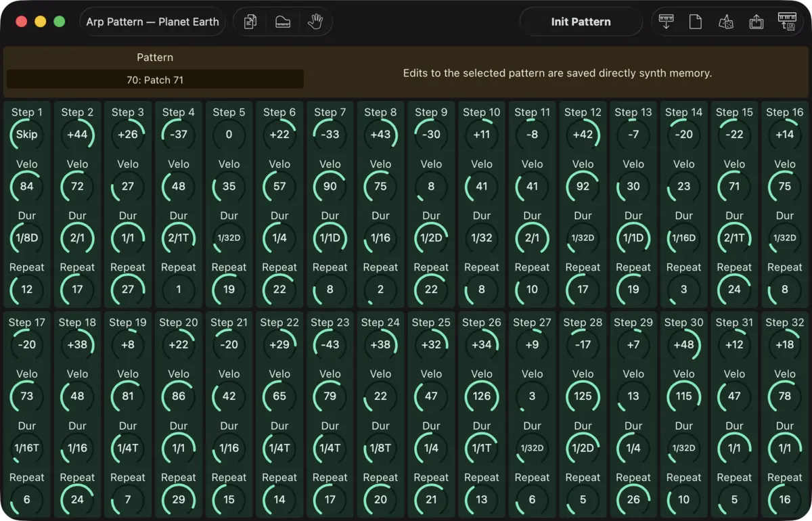Click Step 15 Velo knob showing 71
812x521 pixels.
coord(734,186)
